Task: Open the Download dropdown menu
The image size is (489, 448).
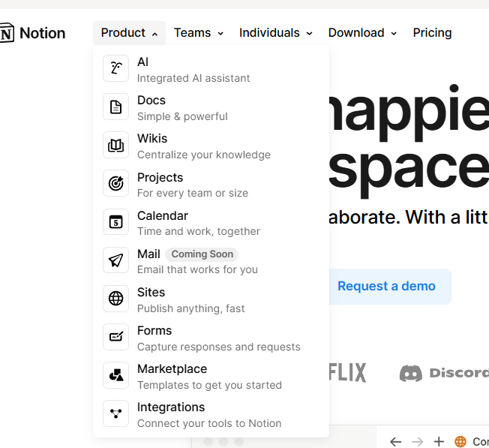Action: point(362,33)
